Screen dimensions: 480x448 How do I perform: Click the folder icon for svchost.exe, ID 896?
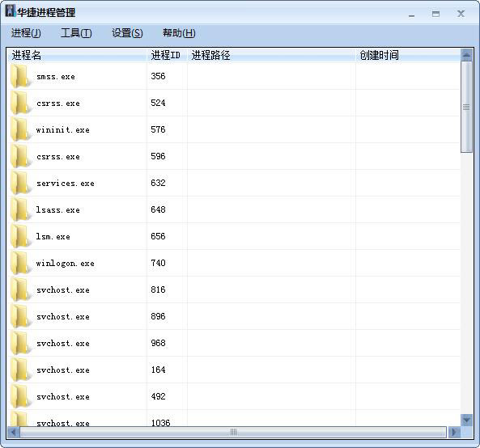pos(21,316)
